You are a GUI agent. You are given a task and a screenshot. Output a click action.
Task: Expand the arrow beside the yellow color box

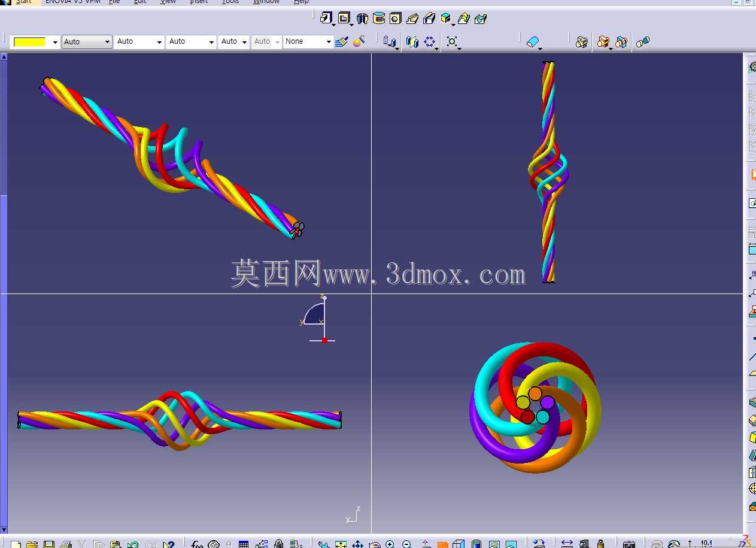click(55, 42)
